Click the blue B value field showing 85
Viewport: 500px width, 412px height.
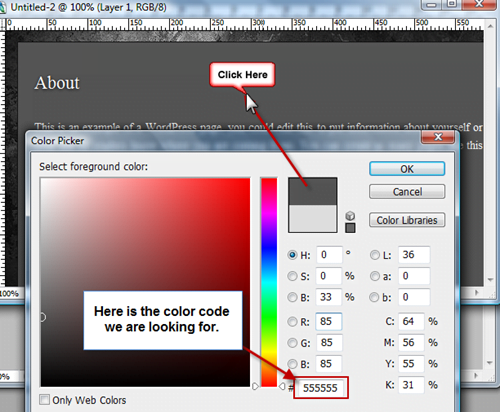pyautogui.click(x=329, y=364)
